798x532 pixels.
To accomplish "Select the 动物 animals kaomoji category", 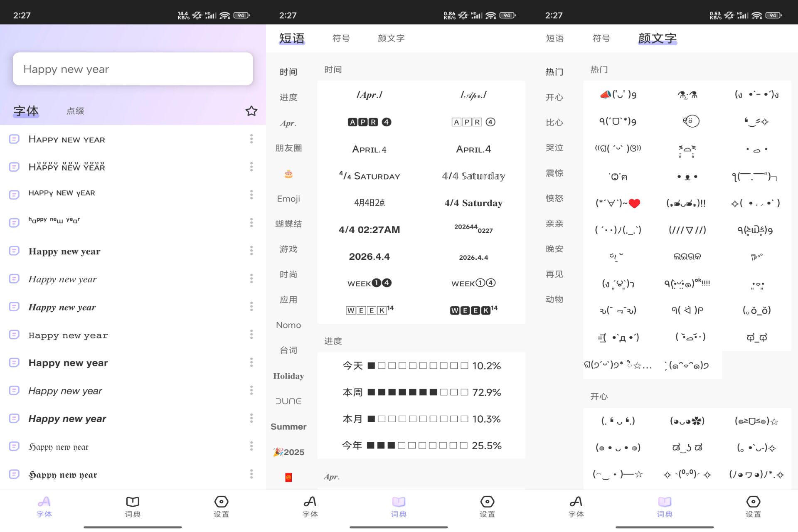I will 554,299.
